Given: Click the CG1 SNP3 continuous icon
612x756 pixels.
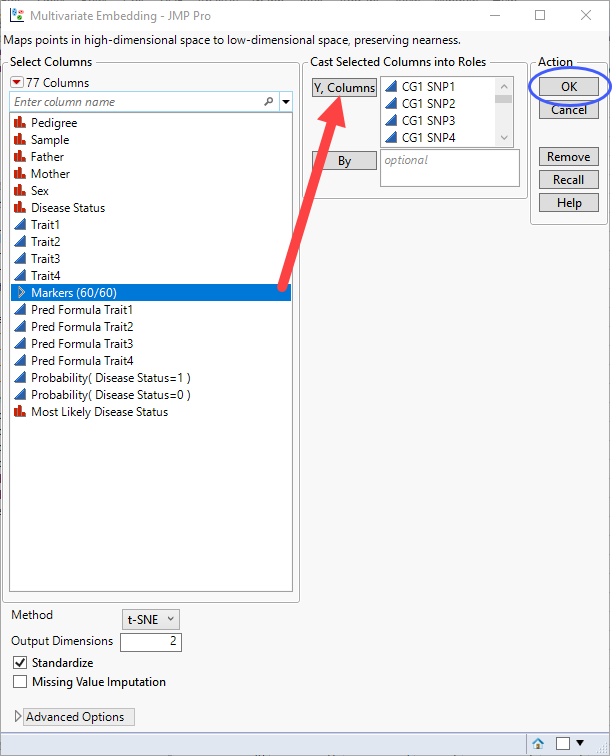Looking at the screenshot, I should (391, 121).
